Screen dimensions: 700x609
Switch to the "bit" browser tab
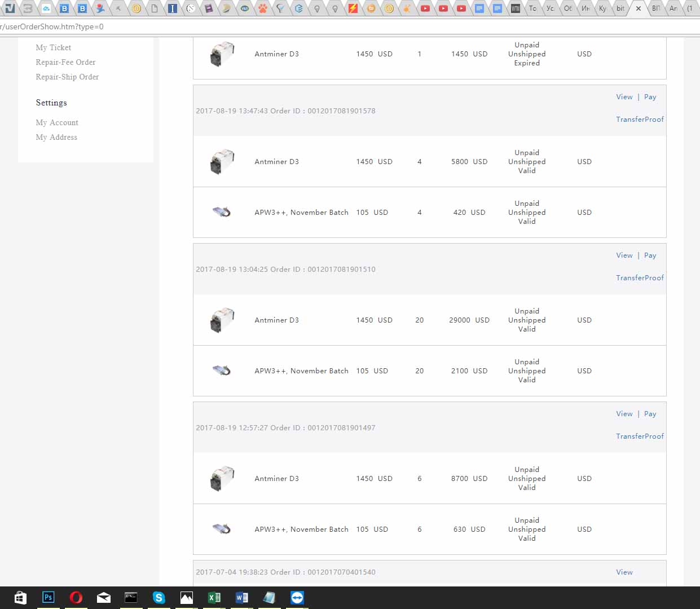pos(620,8)
